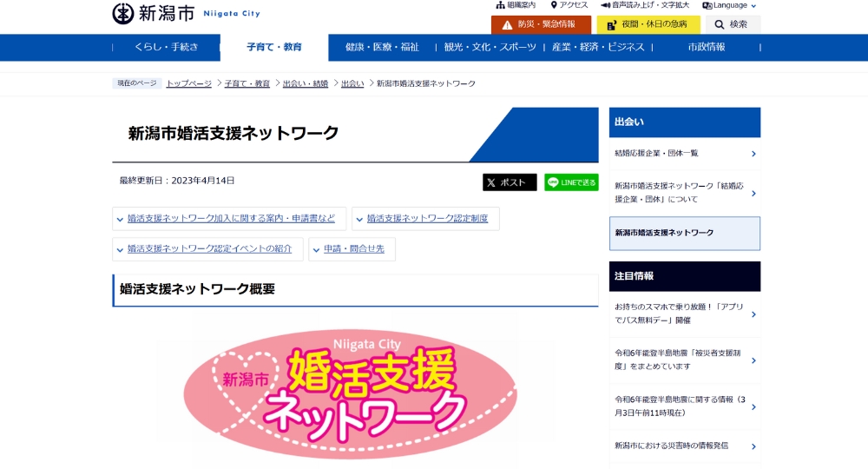Screen dimensions: 868x469
Task: Go to 子育て・教育 breadcrumb link
Action: pos(247,83)
